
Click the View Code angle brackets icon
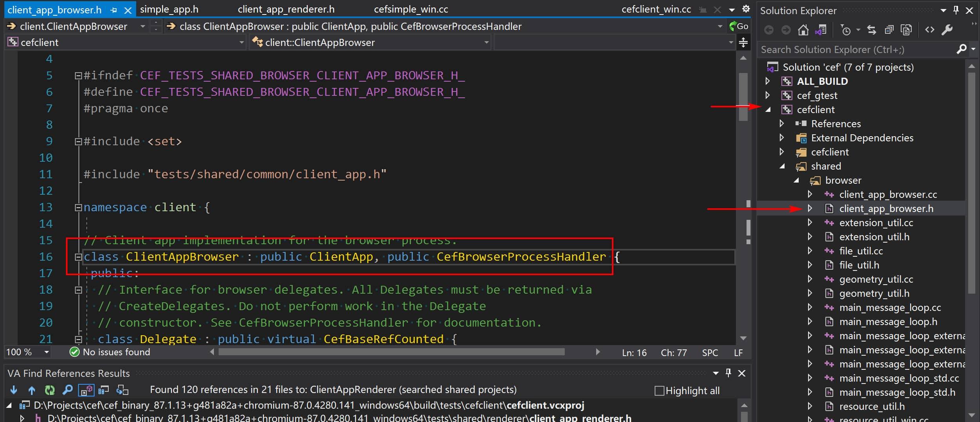click(929, 30)
